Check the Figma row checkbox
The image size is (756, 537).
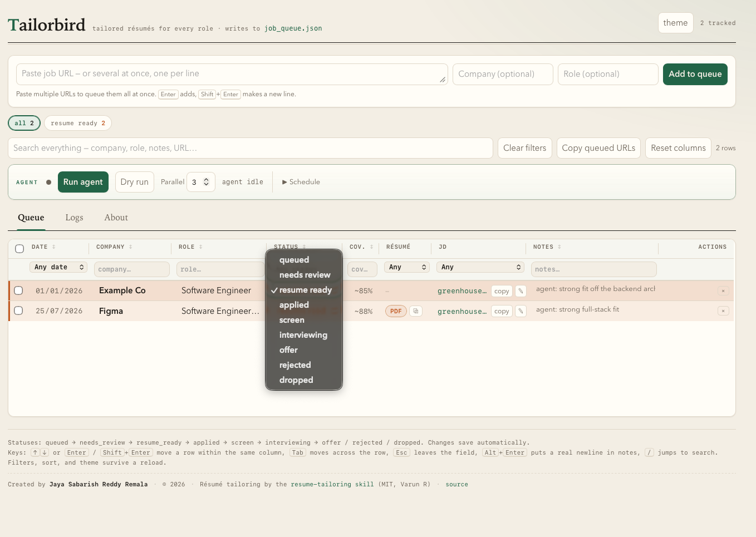pos(18,311)
